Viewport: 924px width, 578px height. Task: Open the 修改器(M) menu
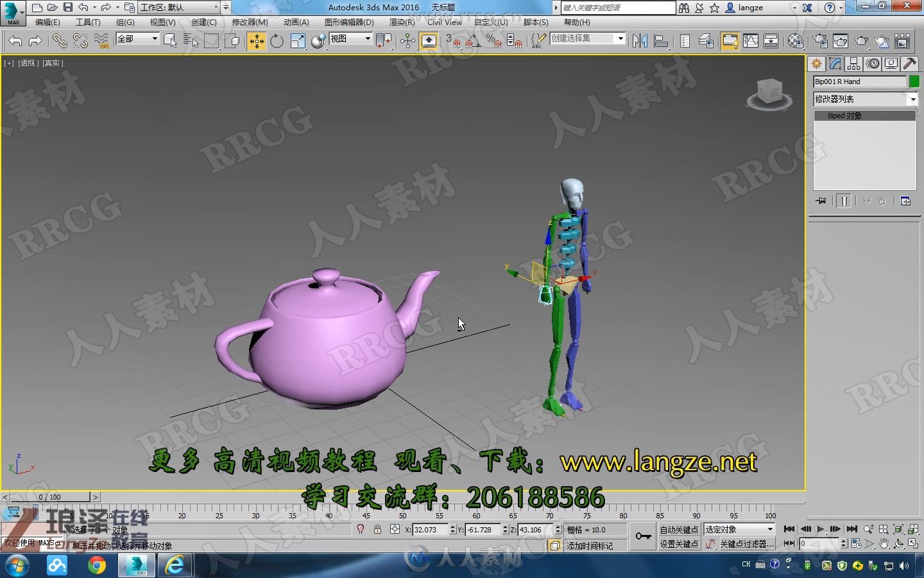250,22
